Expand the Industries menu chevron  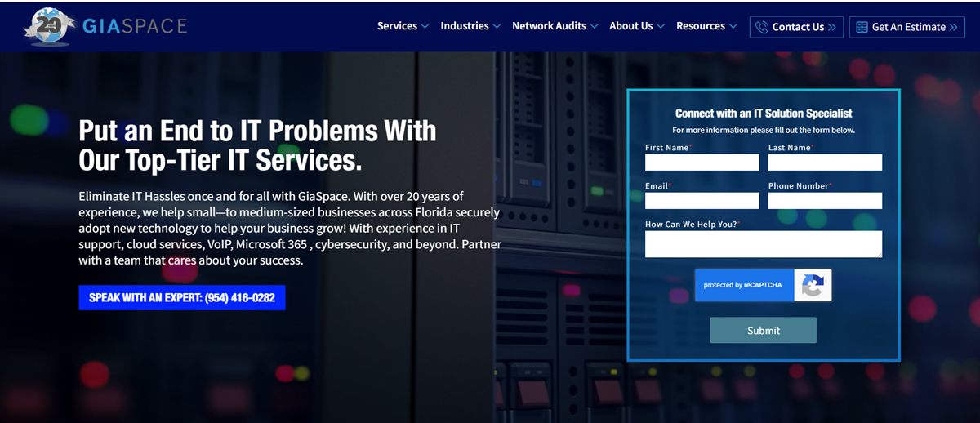coord(497,26)
